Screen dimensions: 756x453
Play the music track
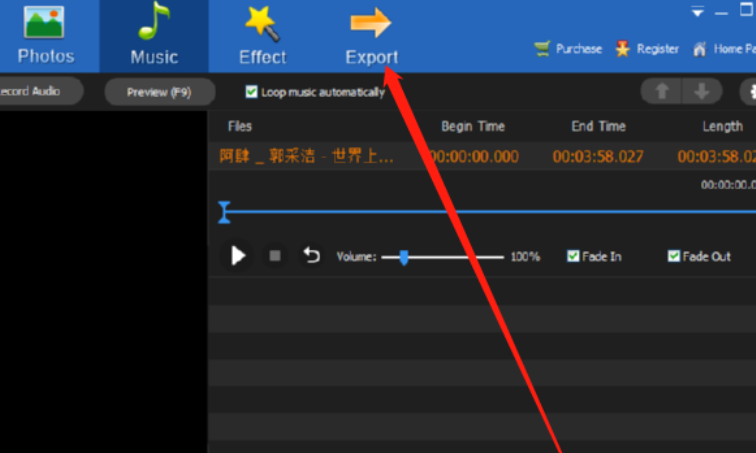(237, 255)
